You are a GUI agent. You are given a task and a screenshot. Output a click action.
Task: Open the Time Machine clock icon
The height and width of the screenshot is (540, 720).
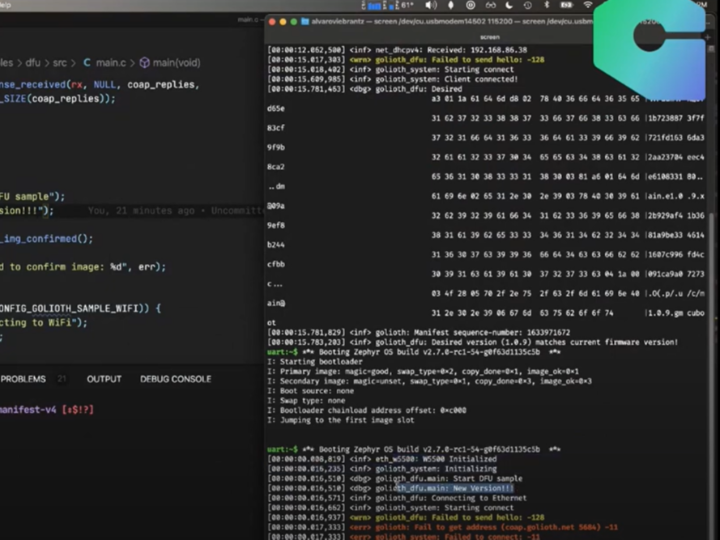(x=528, y=5)
